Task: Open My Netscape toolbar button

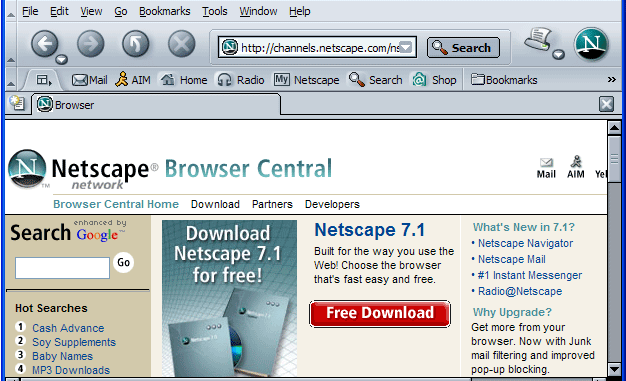Action: (x=306, y=80)
